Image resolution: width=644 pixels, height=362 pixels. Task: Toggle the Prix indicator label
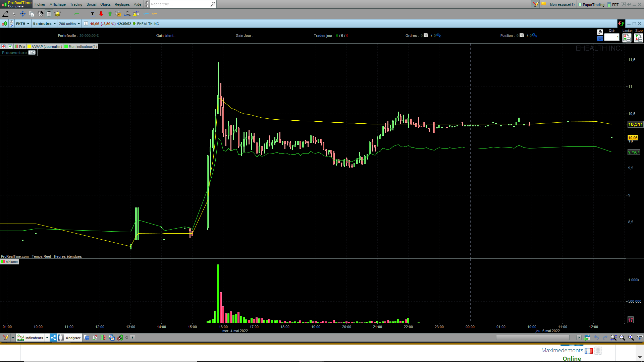pos(20,47)
